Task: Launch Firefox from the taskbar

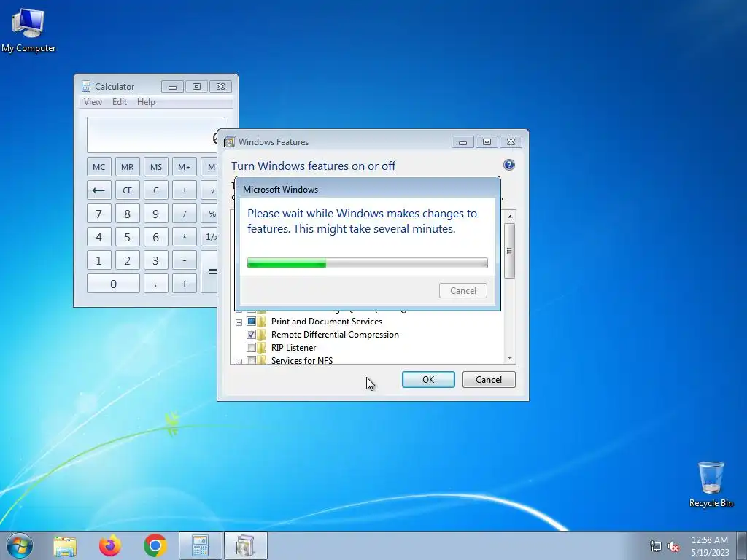Action: (109, 545)
